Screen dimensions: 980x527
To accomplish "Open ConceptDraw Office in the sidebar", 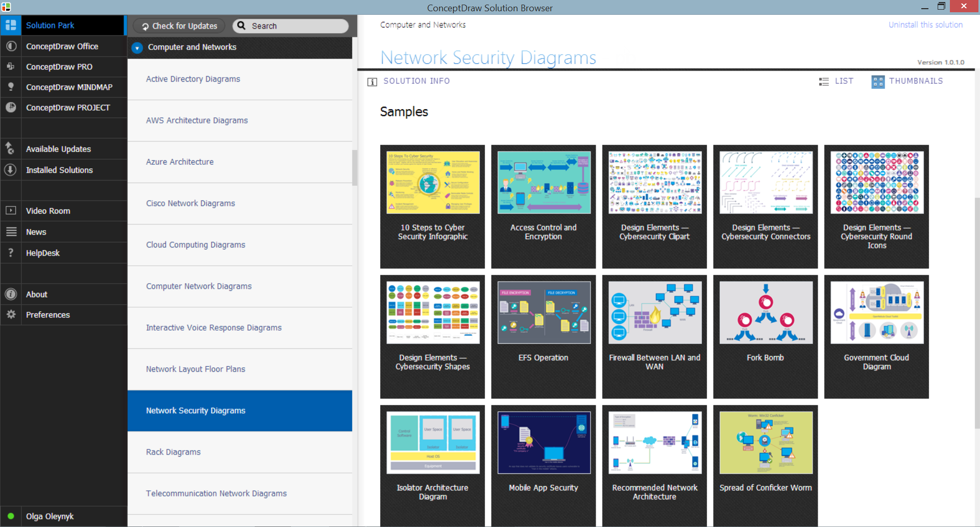I will click(63, 46).
